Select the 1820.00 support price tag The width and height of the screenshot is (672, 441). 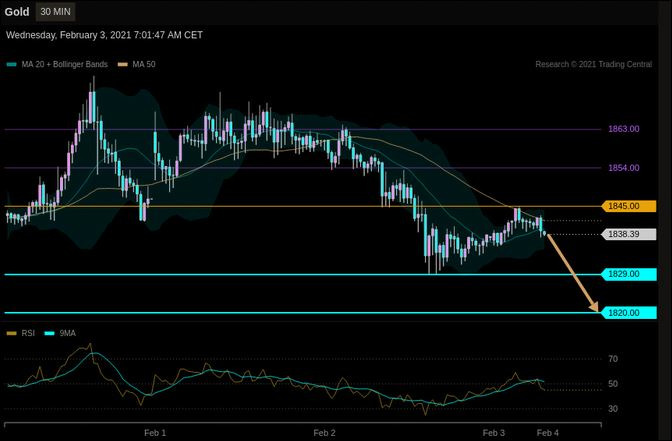click(x=629, y=313)
